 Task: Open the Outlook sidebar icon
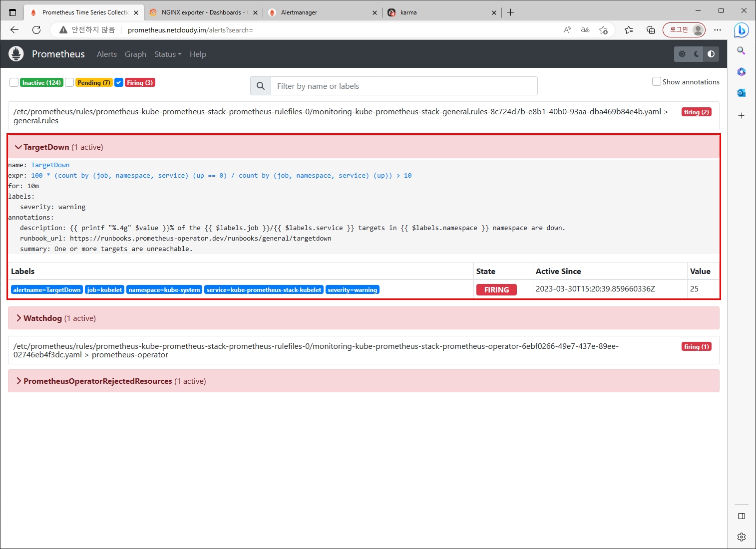coord(742,93)
